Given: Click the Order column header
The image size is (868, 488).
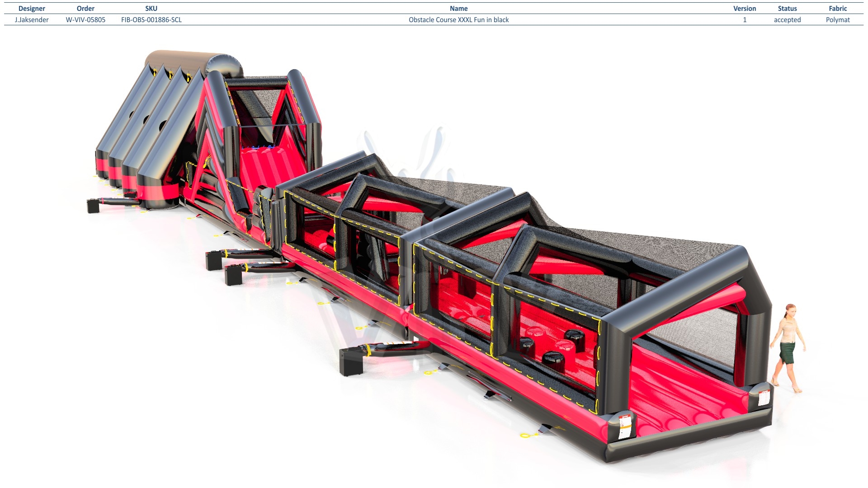Looking at the screenshot, I should (x=85, y=9).
